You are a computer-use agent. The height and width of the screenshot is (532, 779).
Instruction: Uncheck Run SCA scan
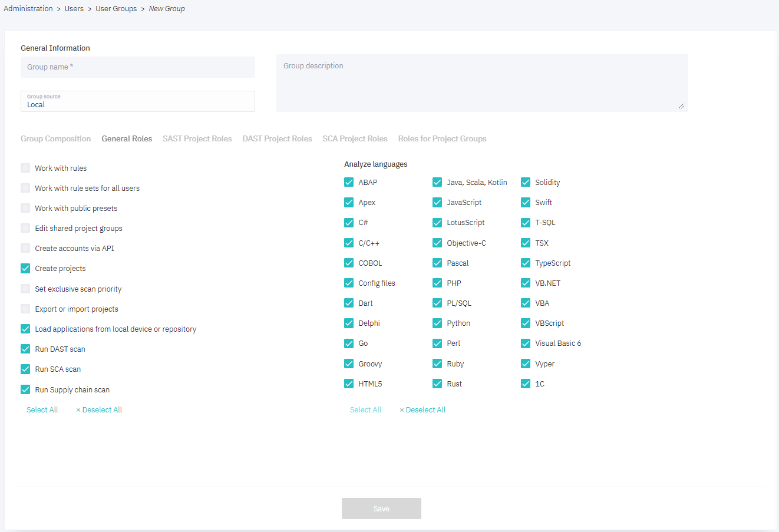point(25,369)
